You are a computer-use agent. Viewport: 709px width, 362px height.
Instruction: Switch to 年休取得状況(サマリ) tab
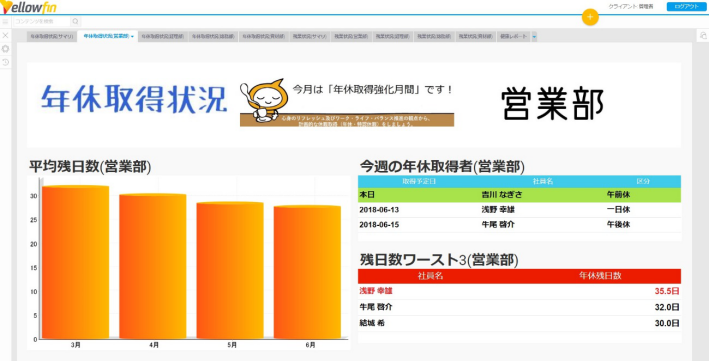(52, 37)
